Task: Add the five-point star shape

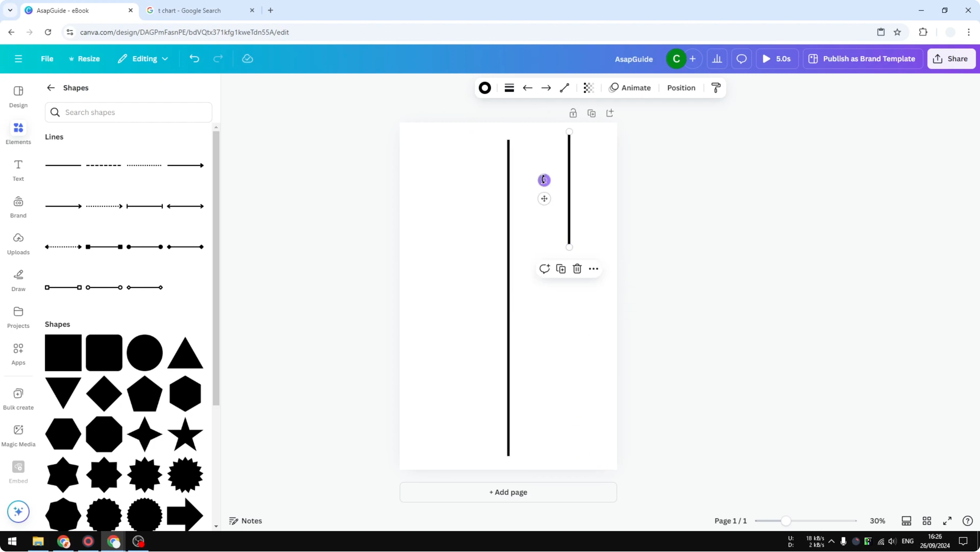Action: tap(185, 434)
